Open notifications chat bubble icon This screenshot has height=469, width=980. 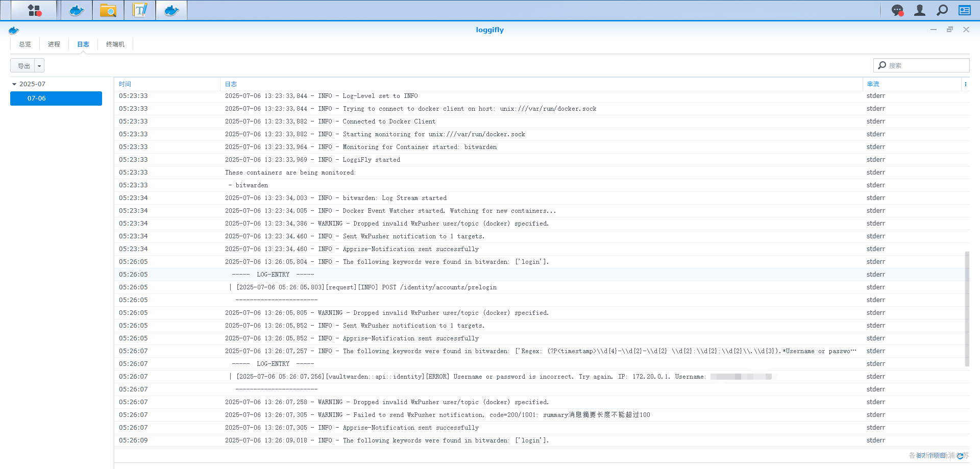(897, 10)
